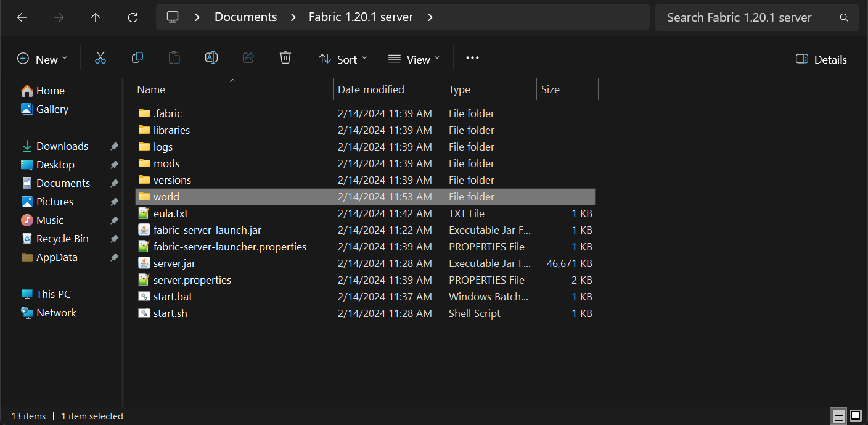Open Gallery in the sidebar
This screenshot has width=868, height=425.
(44, 109)
